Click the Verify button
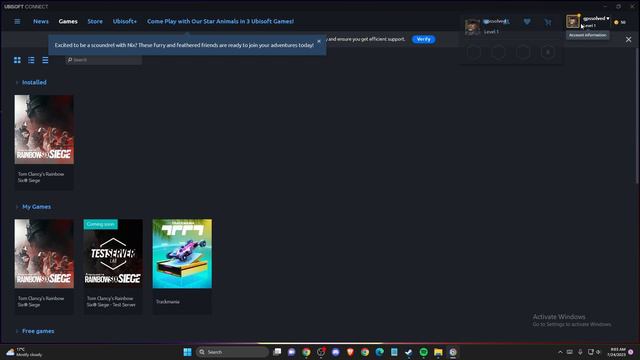Screen dimensions: 640x360 (423, 39)
